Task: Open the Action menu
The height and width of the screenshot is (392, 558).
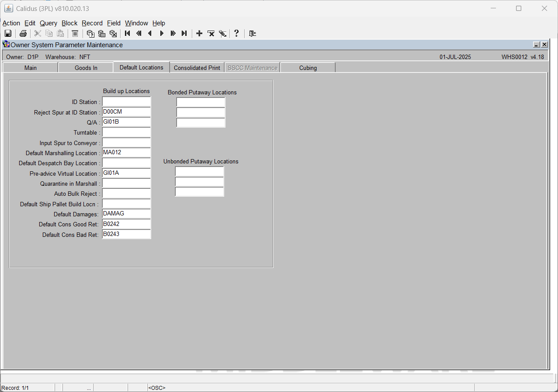Action: pyautogui.click(x=11, y=23)
